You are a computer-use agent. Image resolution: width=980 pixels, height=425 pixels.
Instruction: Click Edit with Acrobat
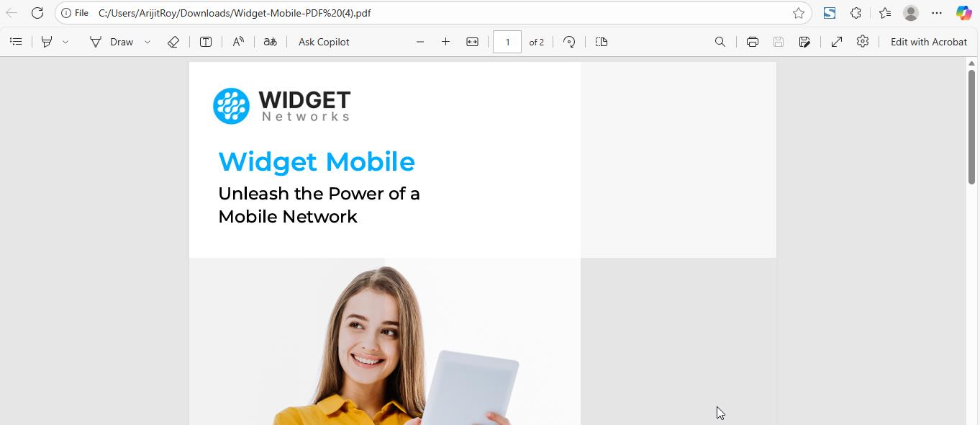tap(928, 42)
